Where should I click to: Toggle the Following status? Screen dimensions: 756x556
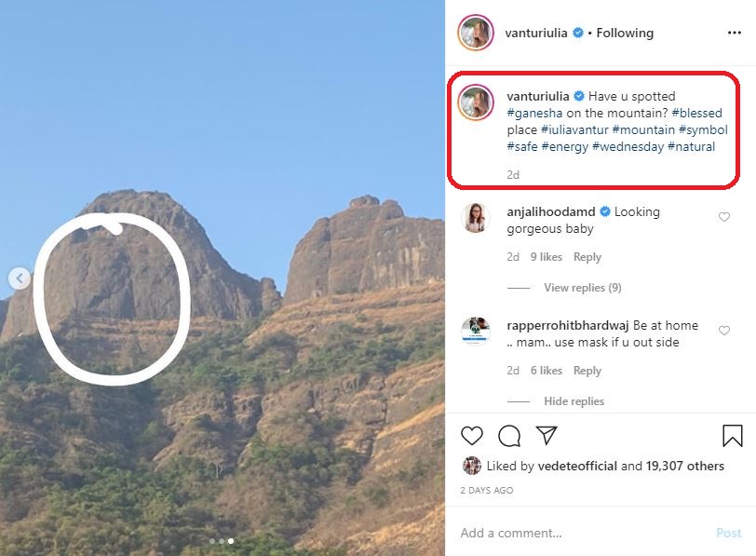pyautogui.click(x=625, y=33)
